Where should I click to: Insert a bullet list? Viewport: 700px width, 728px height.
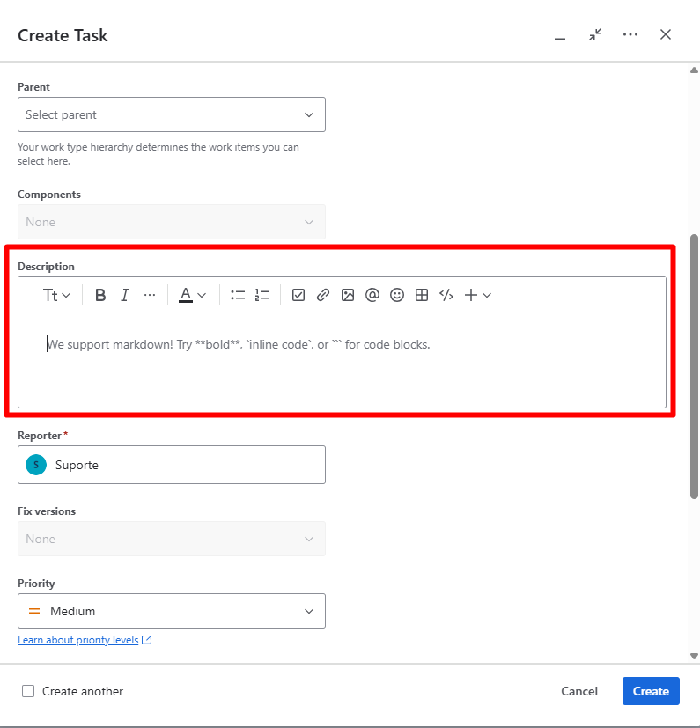pos(238,295)
